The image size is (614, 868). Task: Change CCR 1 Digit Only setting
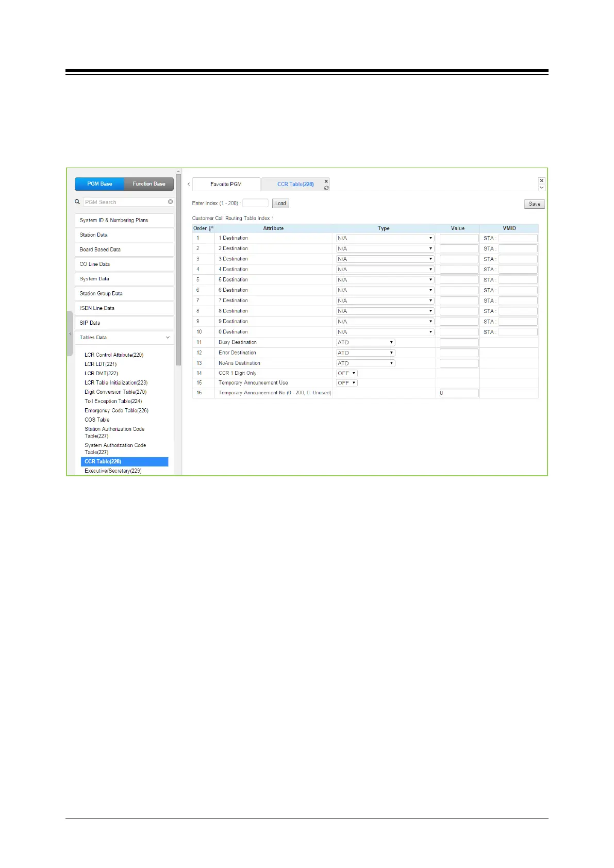pyautogui.click(x=346, y=373)
